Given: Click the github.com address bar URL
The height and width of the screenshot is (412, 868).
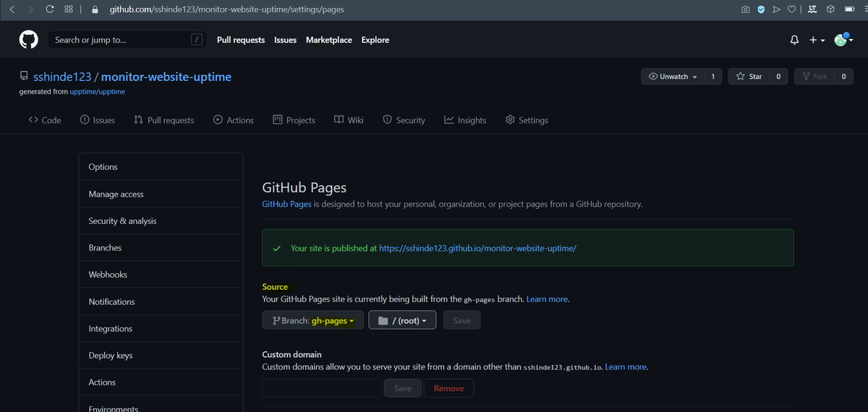Looking at the screenshot, I should (226, 9).
